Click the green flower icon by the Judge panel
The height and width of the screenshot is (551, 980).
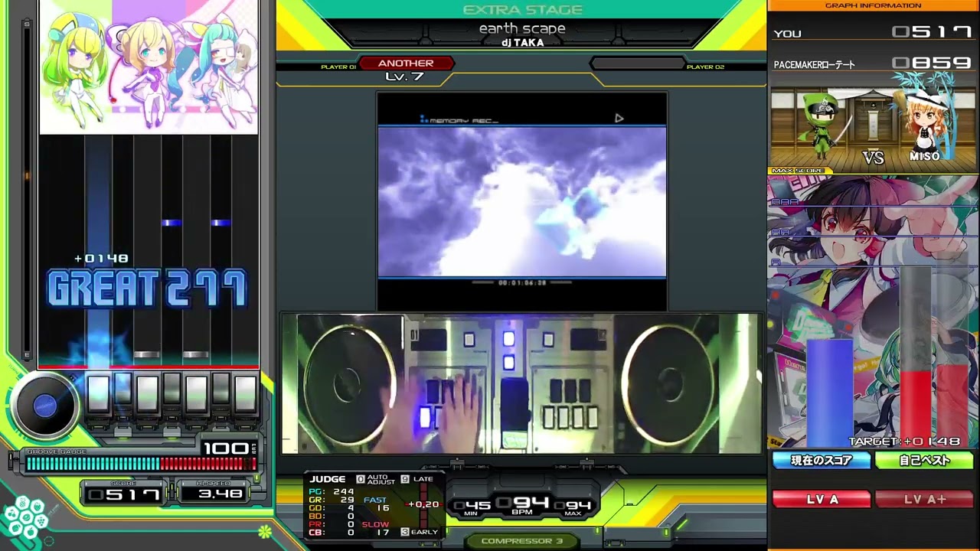[x=265, y=530]
